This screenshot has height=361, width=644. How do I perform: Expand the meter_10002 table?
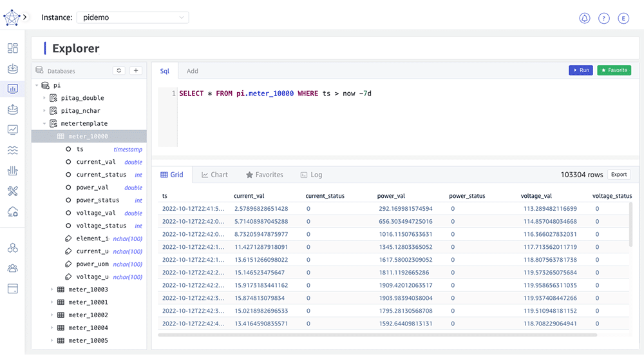click(52, 315)
